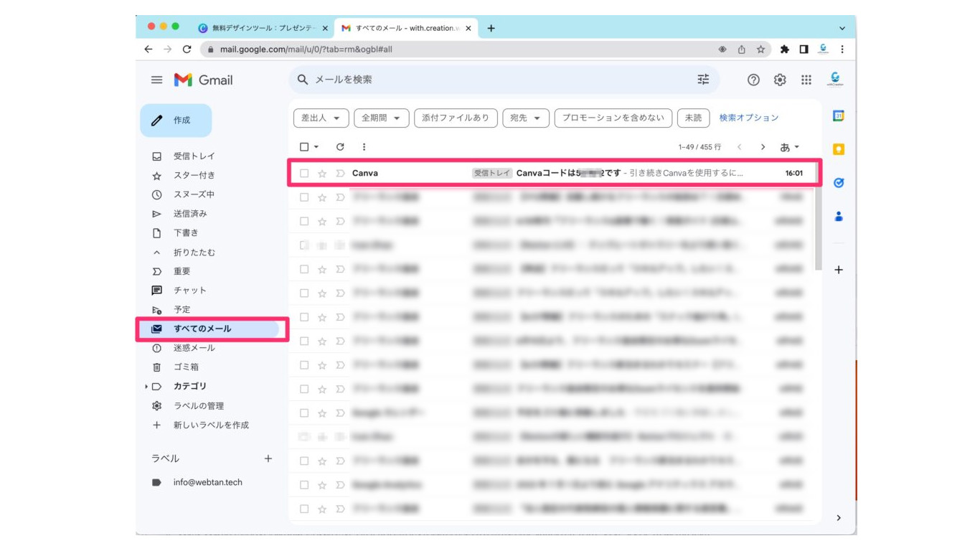
Task: Star the Canva email
Action: [322, 173]
